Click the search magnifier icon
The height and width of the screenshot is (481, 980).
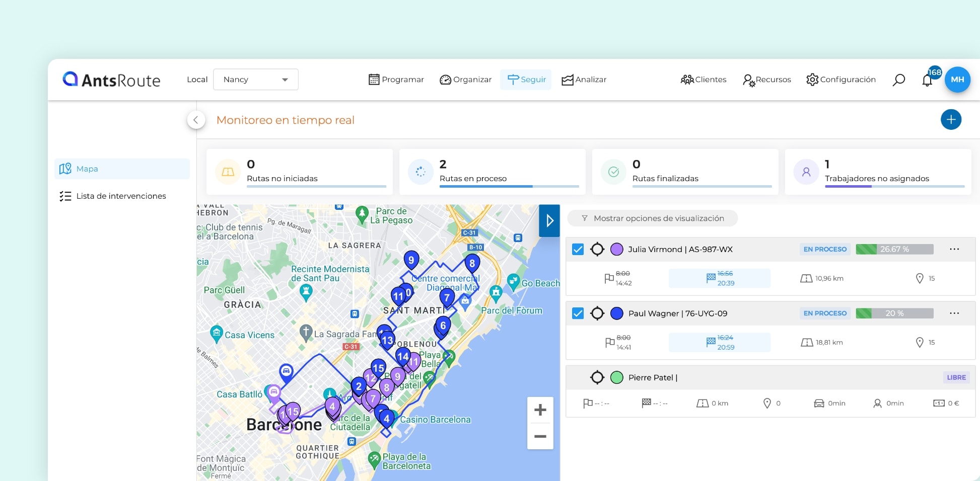(898, 79)
